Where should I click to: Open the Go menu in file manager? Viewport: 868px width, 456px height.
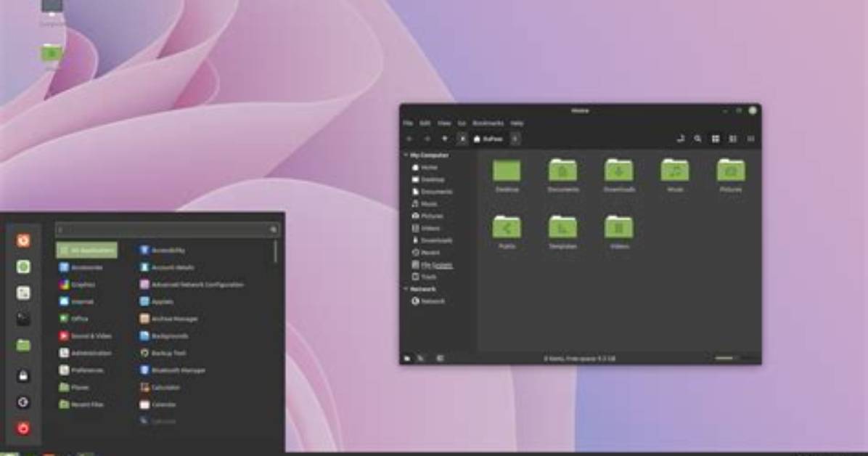click(462, 123)
